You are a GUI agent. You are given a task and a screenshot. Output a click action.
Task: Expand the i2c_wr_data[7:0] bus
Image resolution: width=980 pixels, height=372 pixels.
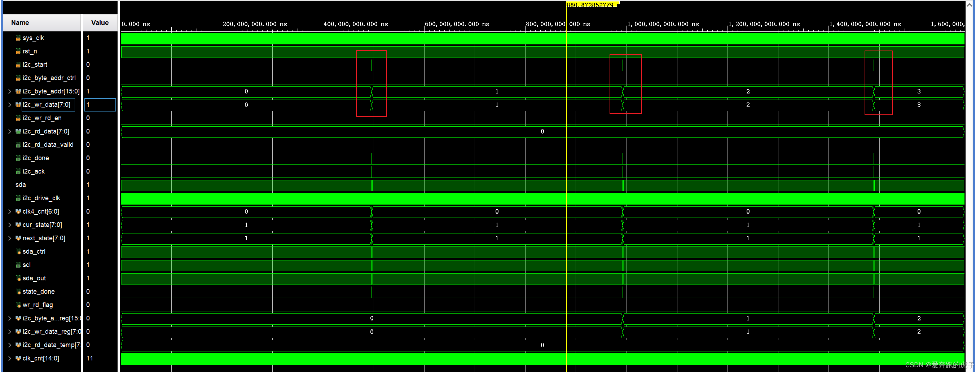9,105
